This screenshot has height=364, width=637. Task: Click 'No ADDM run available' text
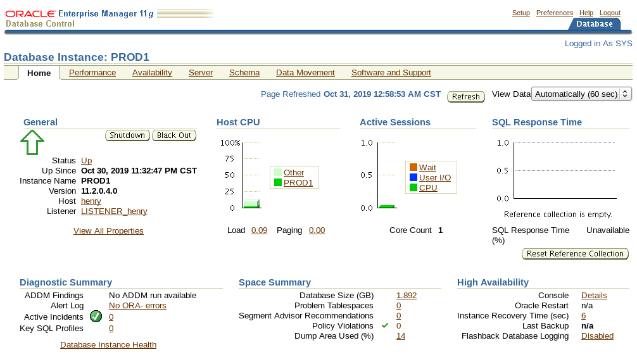(x=153, y=296)
